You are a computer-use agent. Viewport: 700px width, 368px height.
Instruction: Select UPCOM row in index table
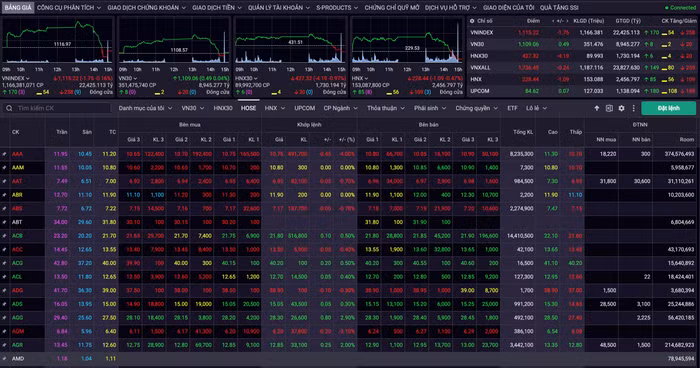tap(583, 91)
